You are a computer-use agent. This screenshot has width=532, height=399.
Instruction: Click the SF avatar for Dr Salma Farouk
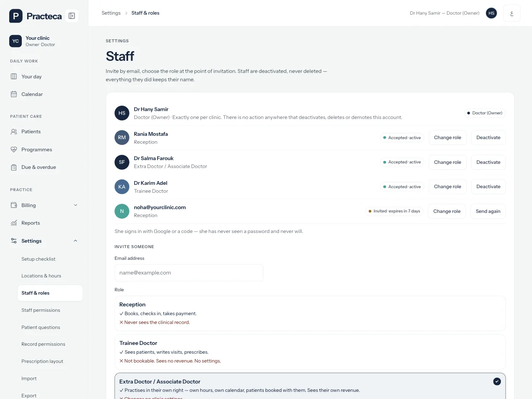pos(122,162)
